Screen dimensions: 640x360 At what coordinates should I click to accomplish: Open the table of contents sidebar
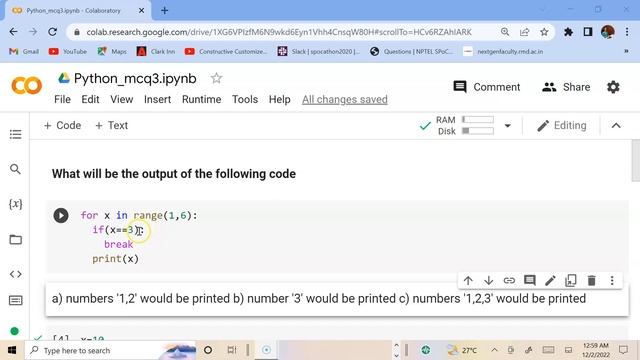pyautogui.click(x=16, y=134)
